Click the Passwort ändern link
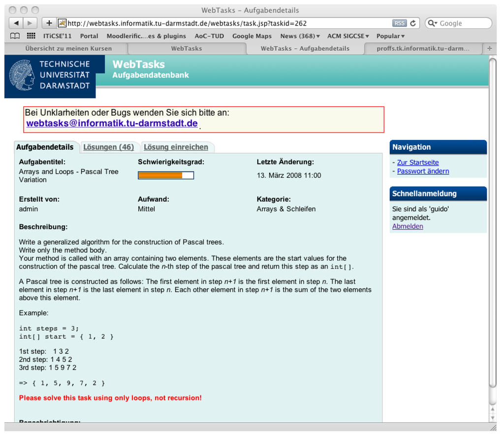Image resolution: width=504 pixels, height=437 pixels. tap(423, 171)
